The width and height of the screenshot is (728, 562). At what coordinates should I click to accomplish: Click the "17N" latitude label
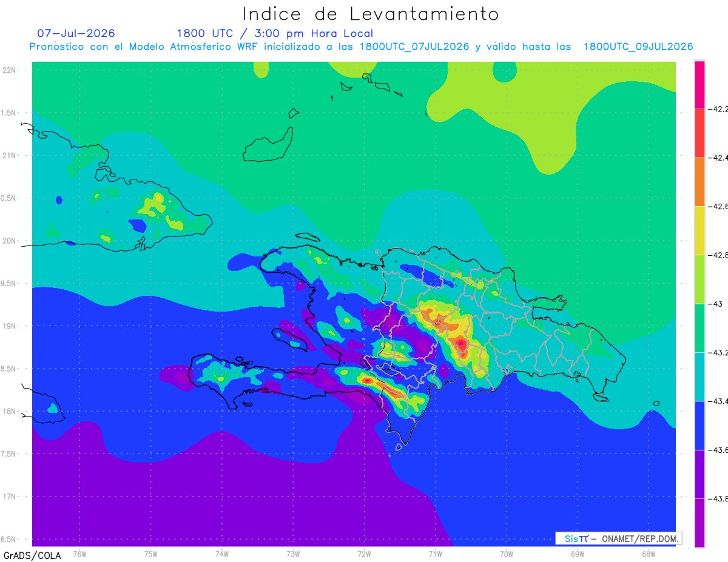tap(10, 497)
